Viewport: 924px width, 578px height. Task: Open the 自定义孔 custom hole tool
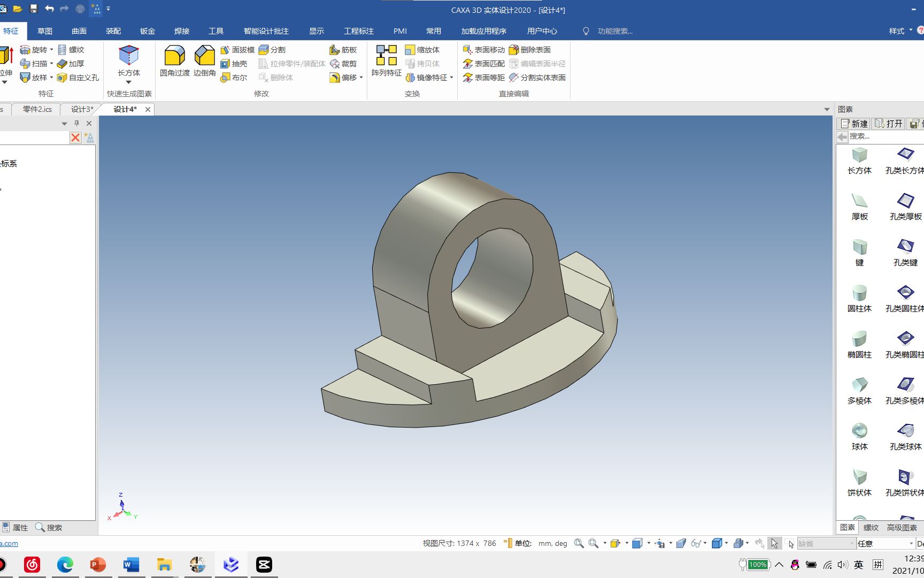[78, 78]
